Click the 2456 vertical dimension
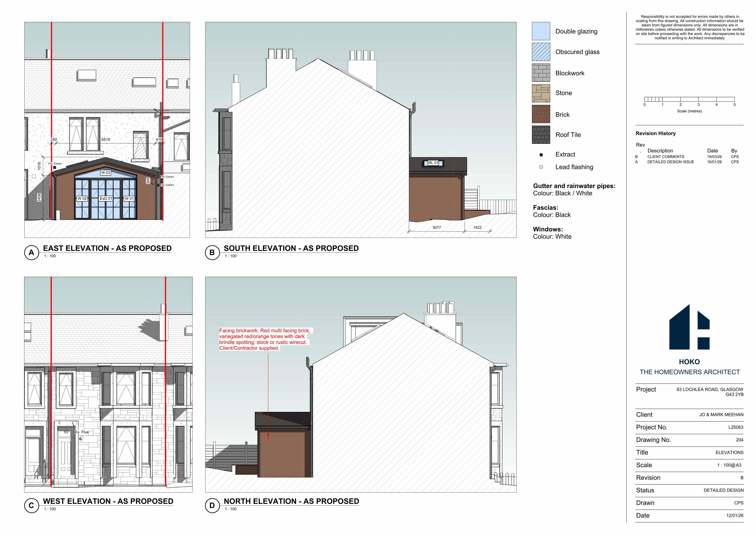Image resolution: width=756 pixels, height=535 pixels. [39, 197]
